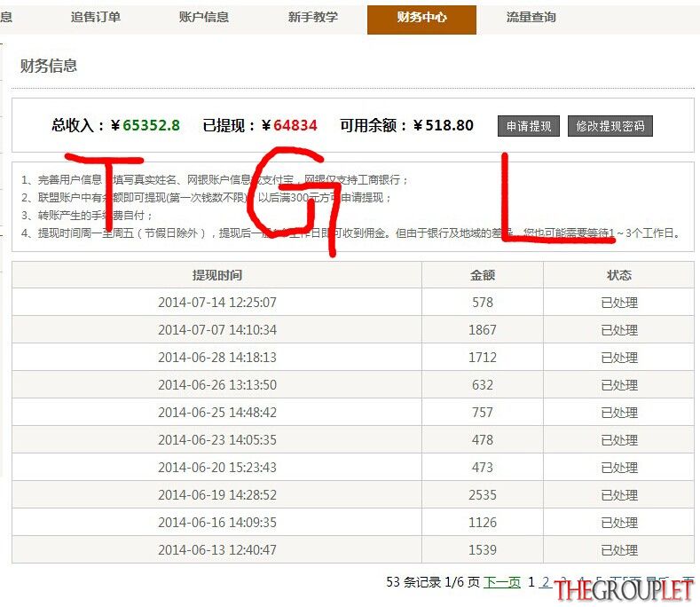Viewport: 700px width, 607px height.
Task: Select the available balance 518.80
Action: [449, 125]
